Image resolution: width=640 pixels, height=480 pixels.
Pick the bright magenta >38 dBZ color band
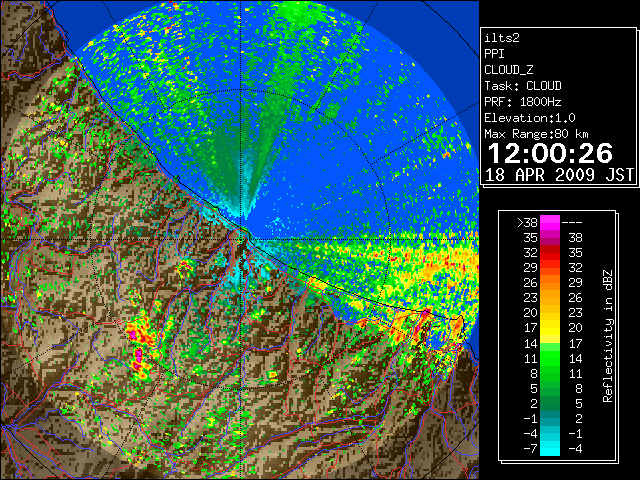click(x=550, y=222)
